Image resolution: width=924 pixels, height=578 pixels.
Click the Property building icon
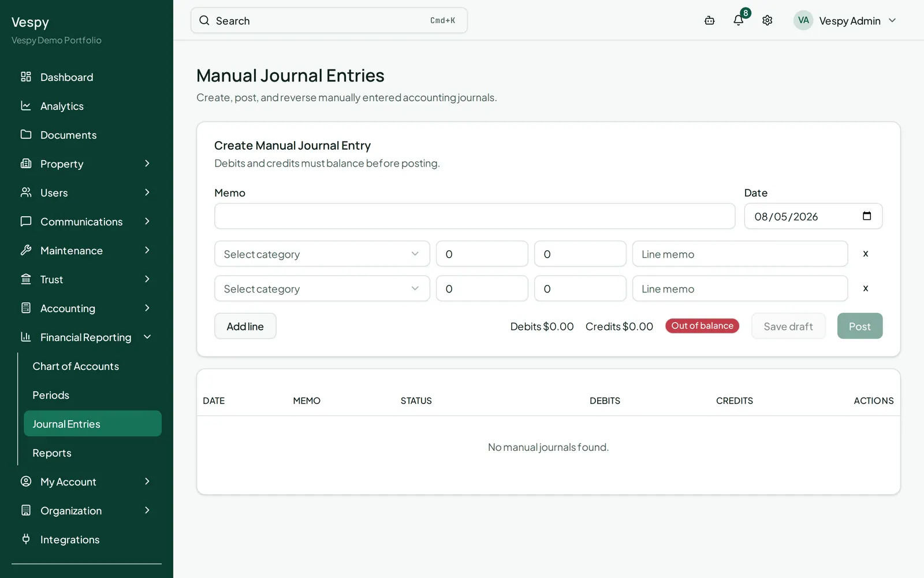(x=26, y=164)
